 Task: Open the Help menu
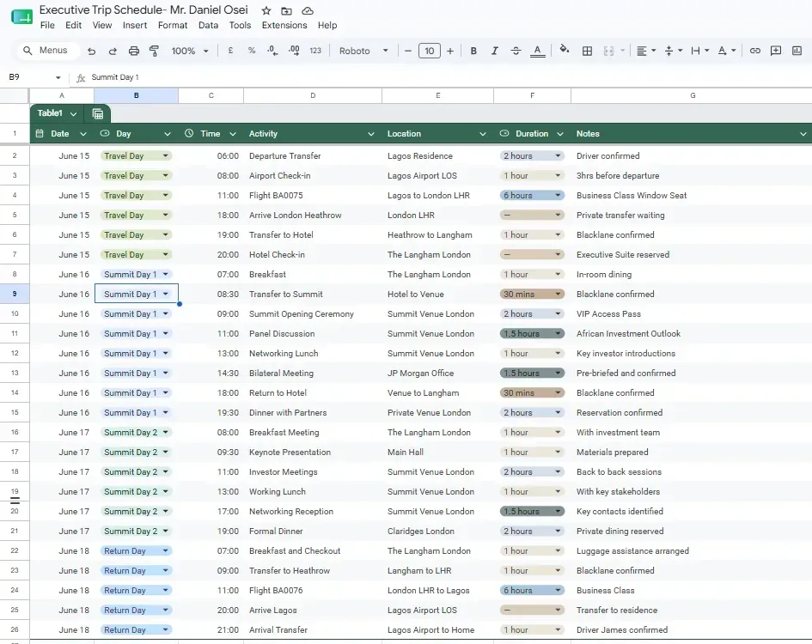[x=327, y=25]
